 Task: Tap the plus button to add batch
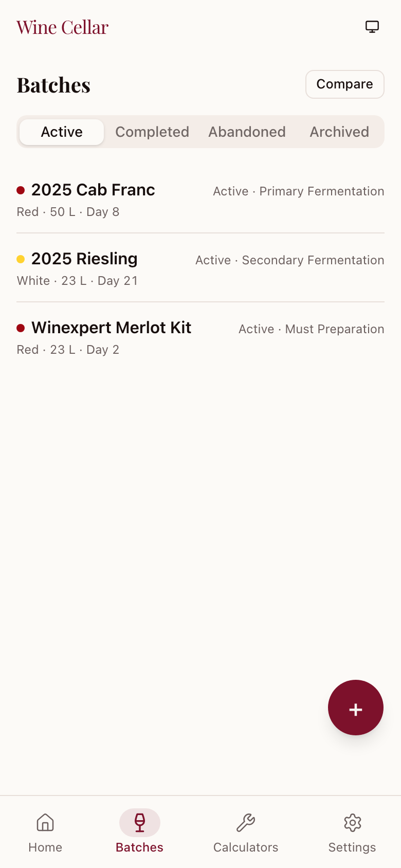point(356,708)
